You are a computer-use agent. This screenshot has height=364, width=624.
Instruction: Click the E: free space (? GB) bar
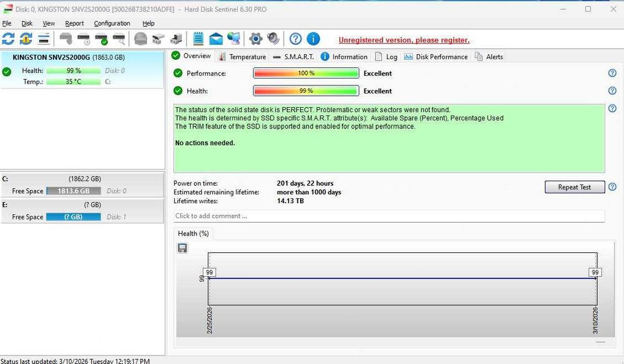pyautogui.click(x=74, y=216)
